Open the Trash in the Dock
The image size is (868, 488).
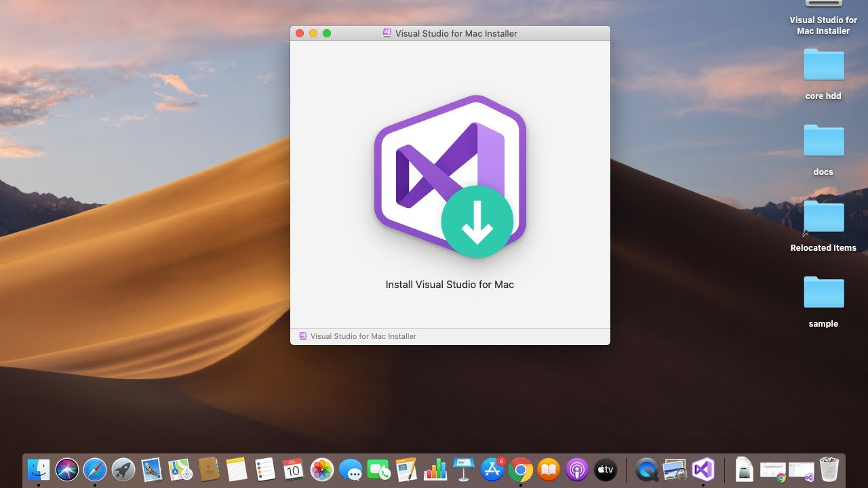829,469
